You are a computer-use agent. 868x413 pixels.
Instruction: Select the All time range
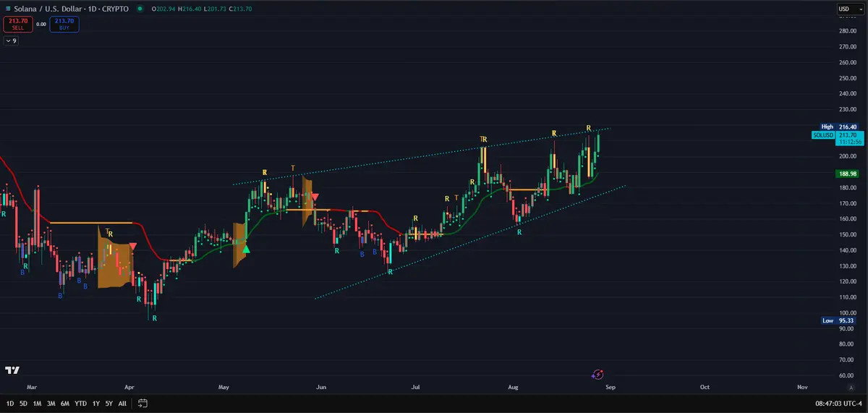point(122,403)
